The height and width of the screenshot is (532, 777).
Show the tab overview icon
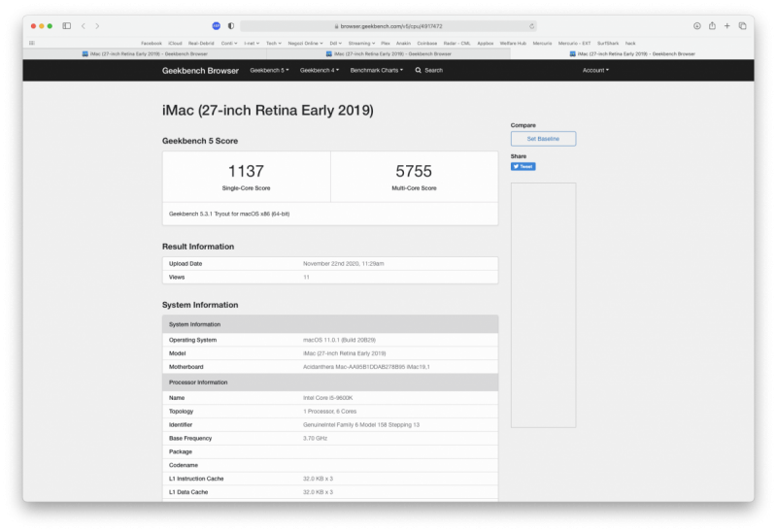click(742, 26)
